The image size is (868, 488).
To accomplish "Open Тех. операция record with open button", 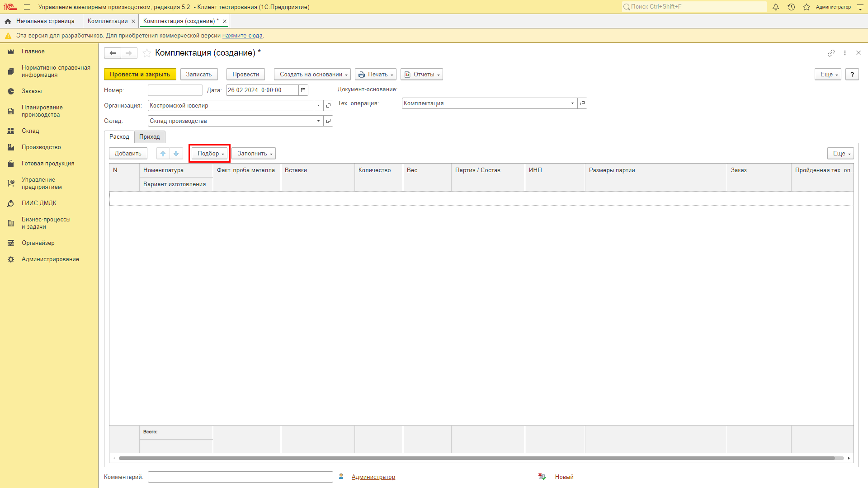I will click(583, 103).
